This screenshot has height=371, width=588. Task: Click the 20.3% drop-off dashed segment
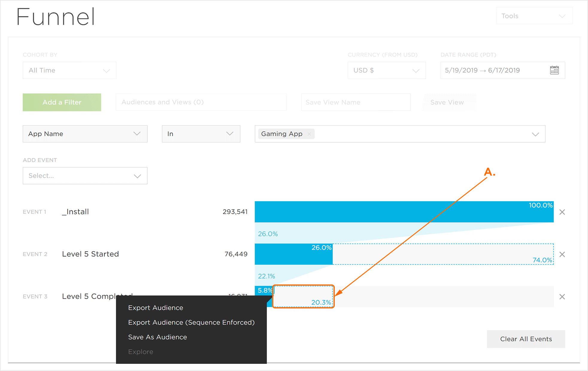[x=303, y=296]
